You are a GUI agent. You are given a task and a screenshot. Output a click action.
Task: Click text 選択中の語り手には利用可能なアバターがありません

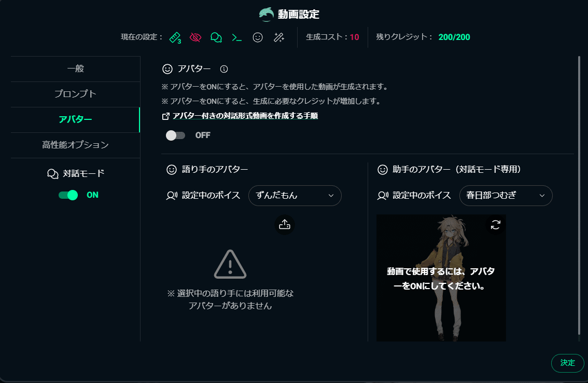(230, 299)
